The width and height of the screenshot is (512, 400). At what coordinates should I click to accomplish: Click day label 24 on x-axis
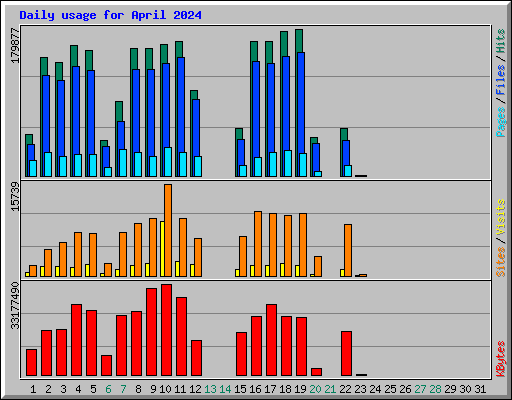click(x=375, y=389)
